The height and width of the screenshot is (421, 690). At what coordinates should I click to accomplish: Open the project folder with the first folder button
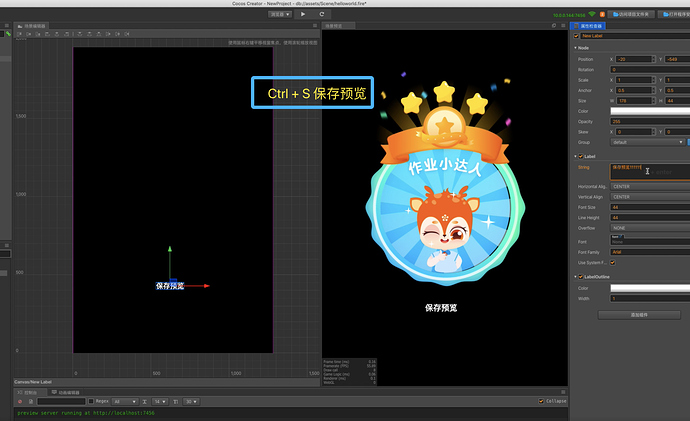[631, 15]
